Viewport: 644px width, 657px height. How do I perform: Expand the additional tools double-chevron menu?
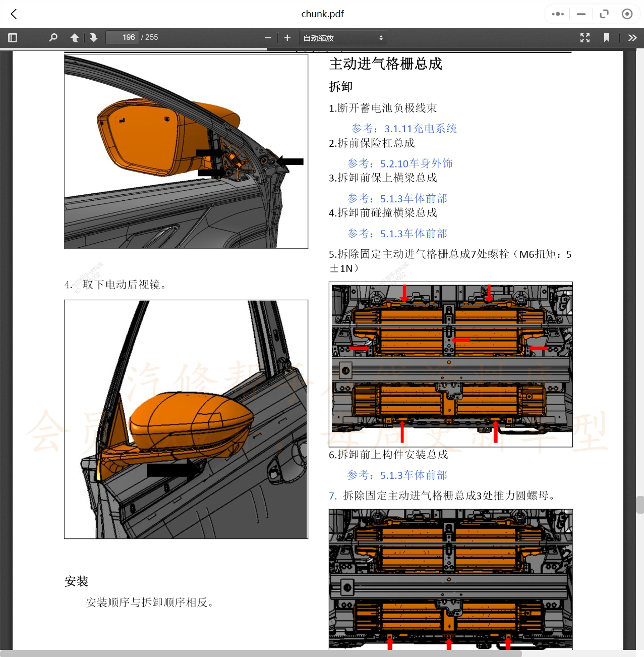click(632, 37)
